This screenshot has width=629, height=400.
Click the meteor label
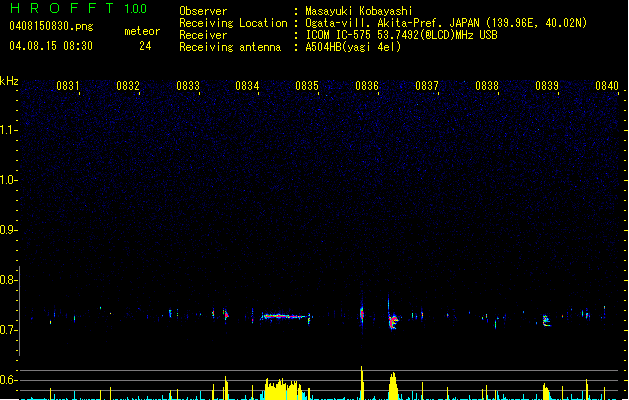142,31
